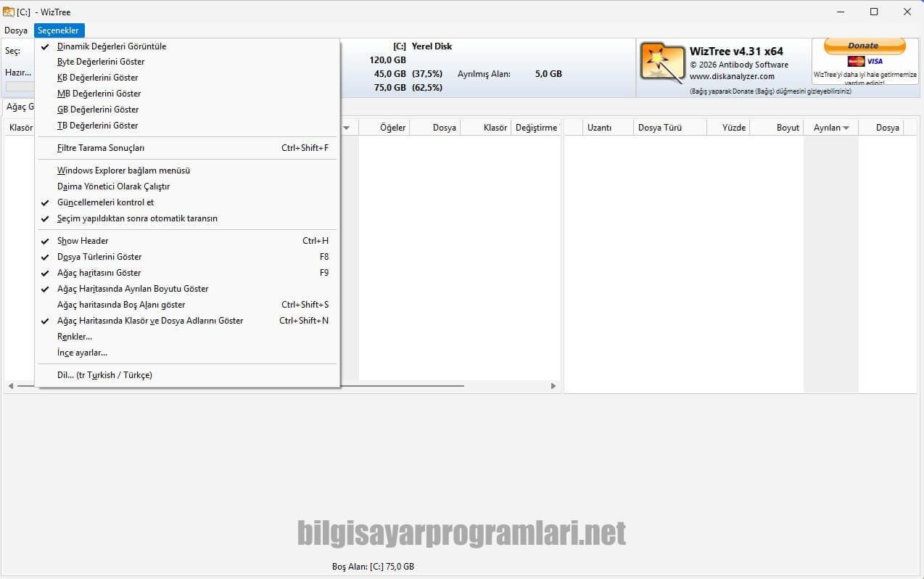The width and height of the screenshot is (924, 579).
Task: Toggle Ağaç haritasını Göster
Action: pyautogui.click(x=187, y=273)
